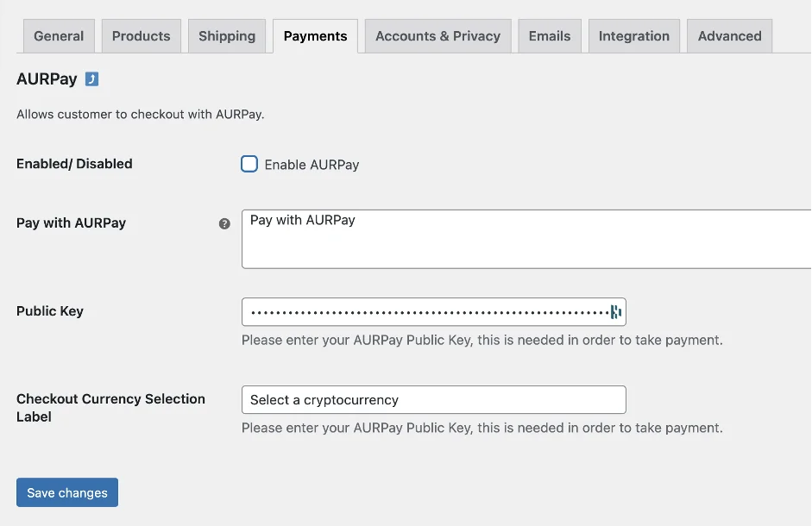Open the Accounts & Privacy tab
Viewport: 812px width, 526px height.
pyautogui.click(x=437, y=36)
